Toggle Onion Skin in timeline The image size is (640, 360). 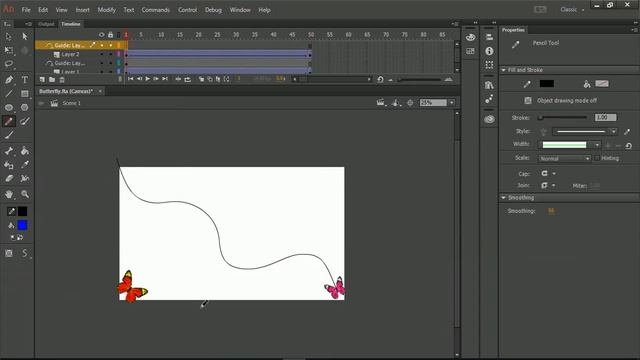click(x=201, y=79)
